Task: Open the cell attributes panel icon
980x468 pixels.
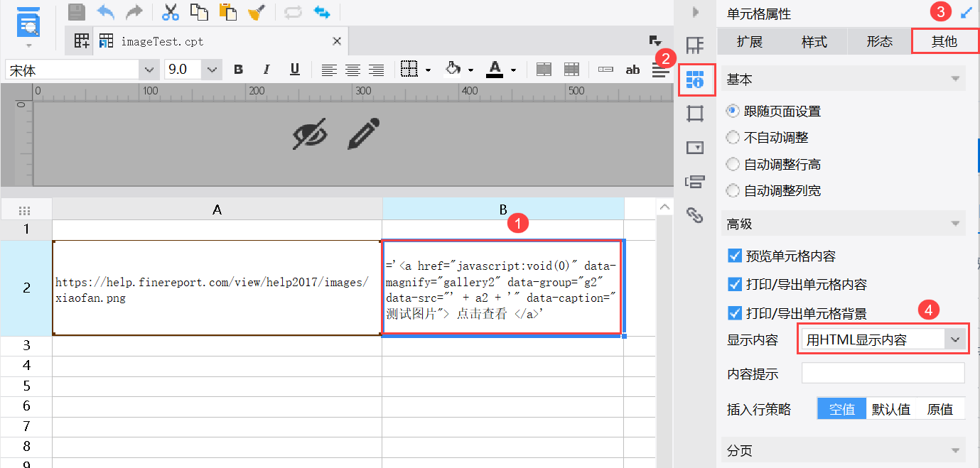Action: tap(695, 80)
